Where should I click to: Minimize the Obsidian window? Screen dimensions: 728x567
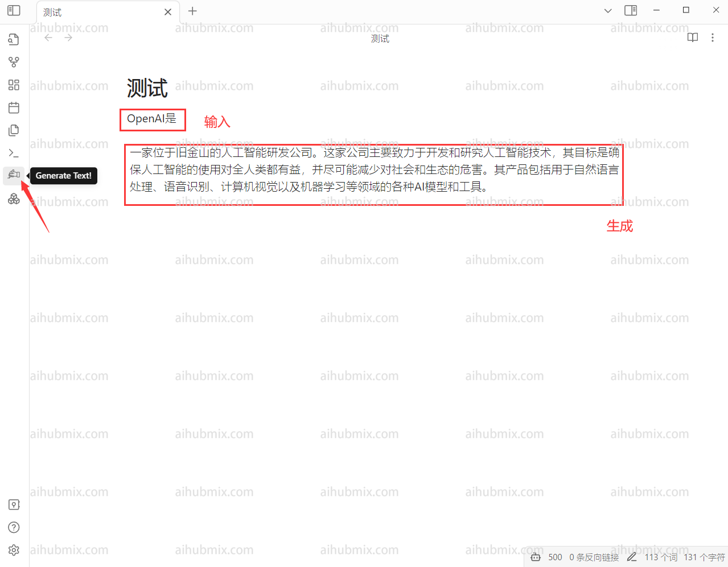pos(656,10)
